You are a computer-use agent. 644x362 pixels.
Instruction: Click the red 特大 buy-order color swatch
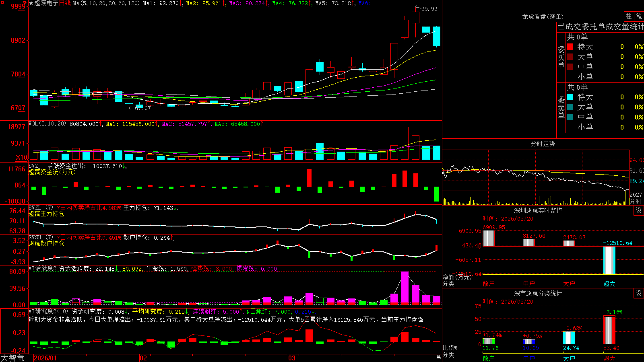570,47
